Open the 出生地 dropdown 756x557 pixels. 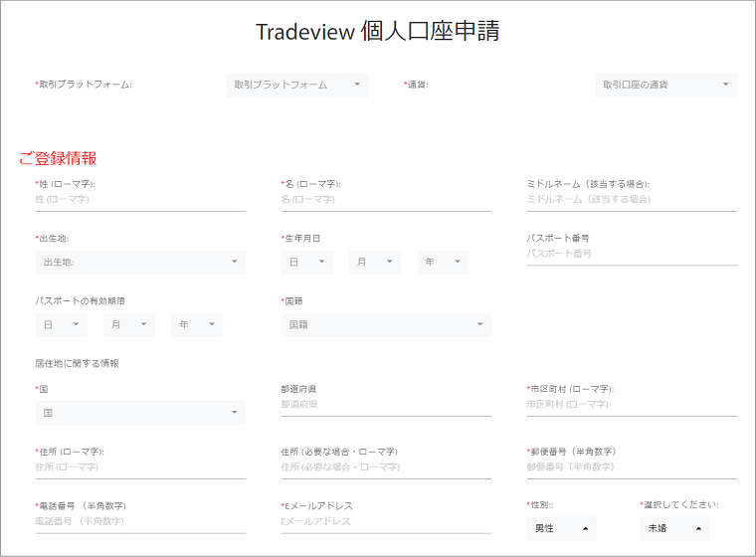(140, 262)
